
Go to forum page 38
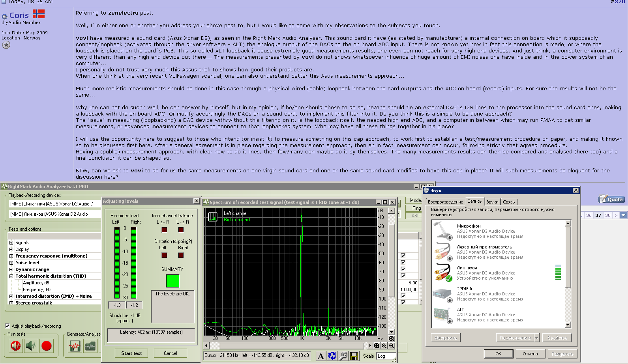[x=608, y=215]
